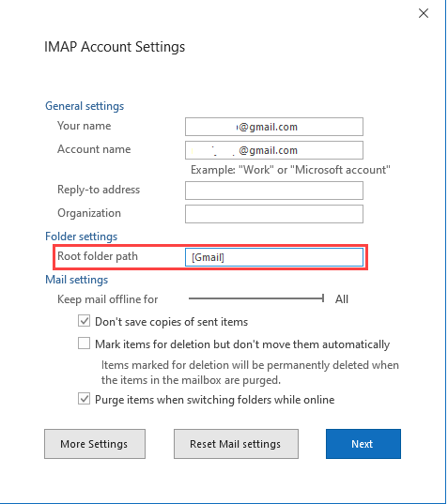The height and width of the screenshot is (504, 448).
Task: Click the General settings heading
Action: tap(85, 106)
